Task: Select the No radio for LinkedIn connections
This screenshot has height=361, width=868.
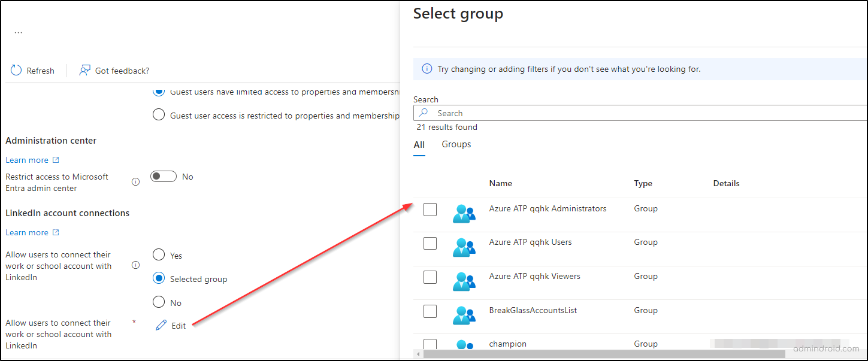Action: tap(158, 302)
